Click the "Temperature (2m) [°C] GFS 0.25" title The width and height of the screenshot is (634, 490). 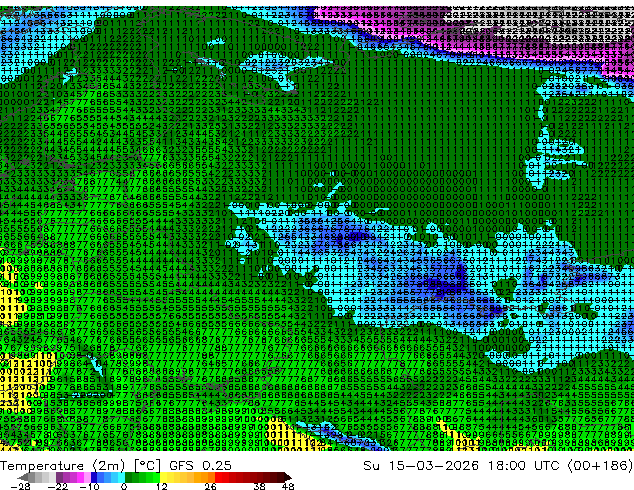pos(116,466)
